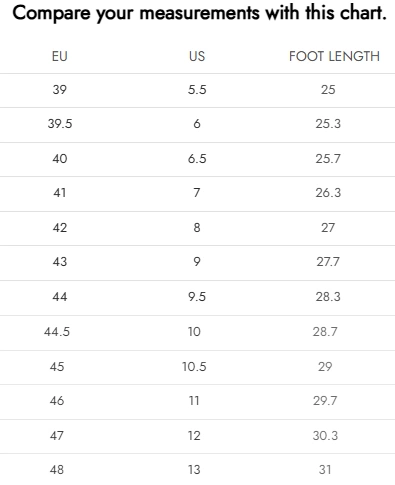Screen dimensions: 395x485
Task: Click the FOOT LENGTH column header
Action: [x=334, y=56]
